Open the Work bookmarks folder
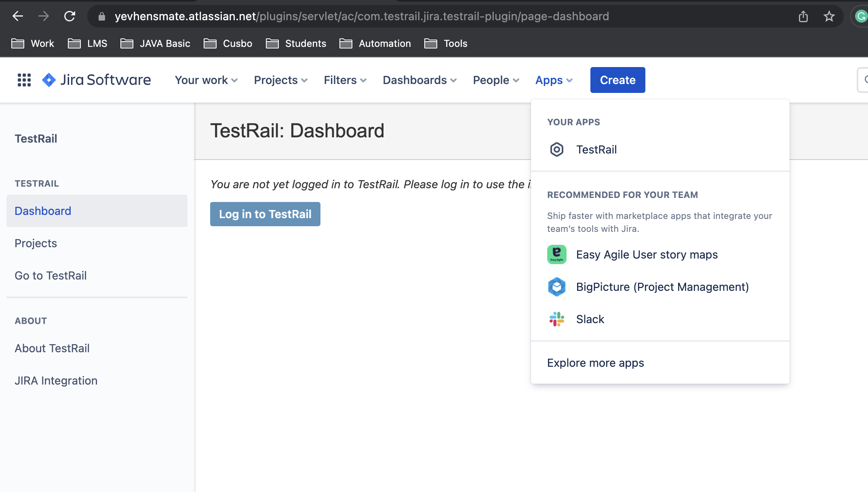 33,44
